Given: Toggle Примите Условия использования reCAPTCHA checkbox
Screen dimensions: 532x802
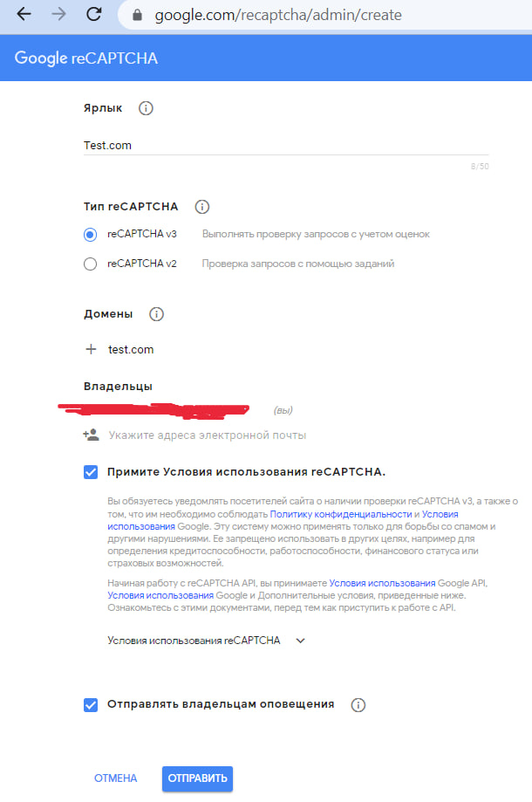Looking at the screenshot, I should coord(91,472).
